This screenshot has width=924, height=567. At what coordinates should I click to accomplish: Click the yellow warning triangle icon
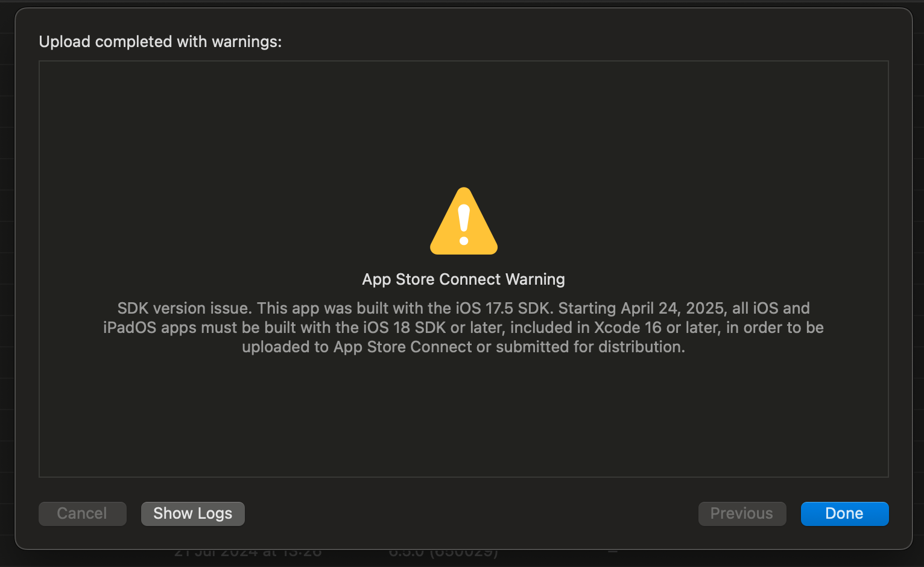(x=464, y=221)
